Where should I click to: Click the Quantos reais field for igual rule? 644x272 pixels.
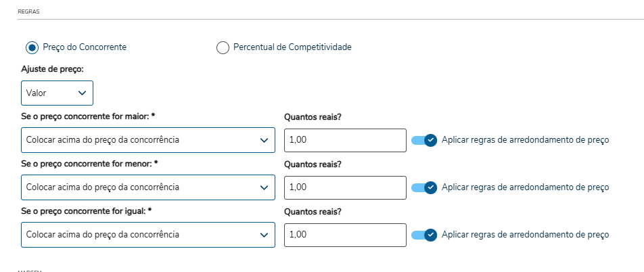[345, 234]
